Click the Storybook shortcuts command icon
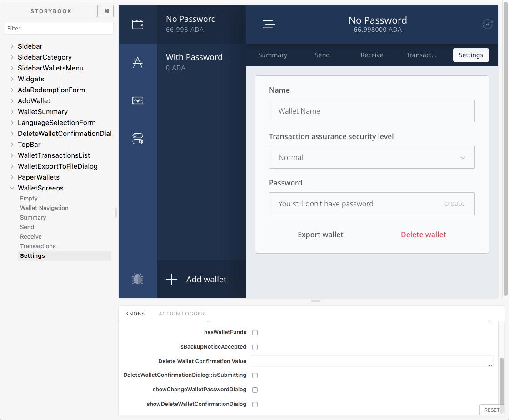Viewport: 509px width, 420px height. 107,11
